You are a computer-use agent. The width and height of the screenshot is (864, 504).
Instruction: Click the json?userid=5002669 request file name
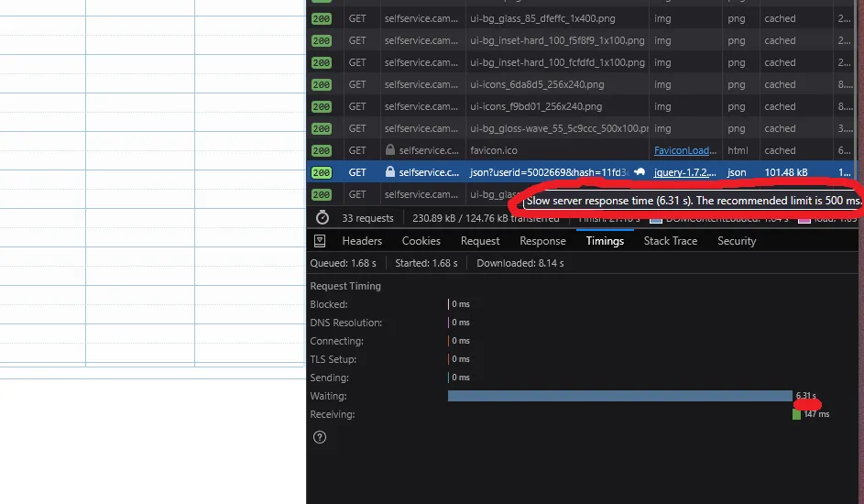click(x=549, y=172)
